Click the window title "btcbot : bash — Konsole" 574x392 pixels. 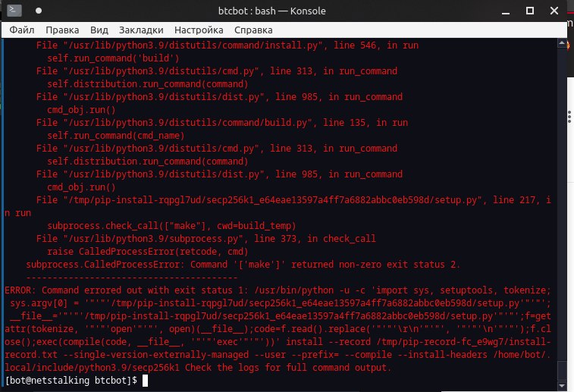pos(271,11)
